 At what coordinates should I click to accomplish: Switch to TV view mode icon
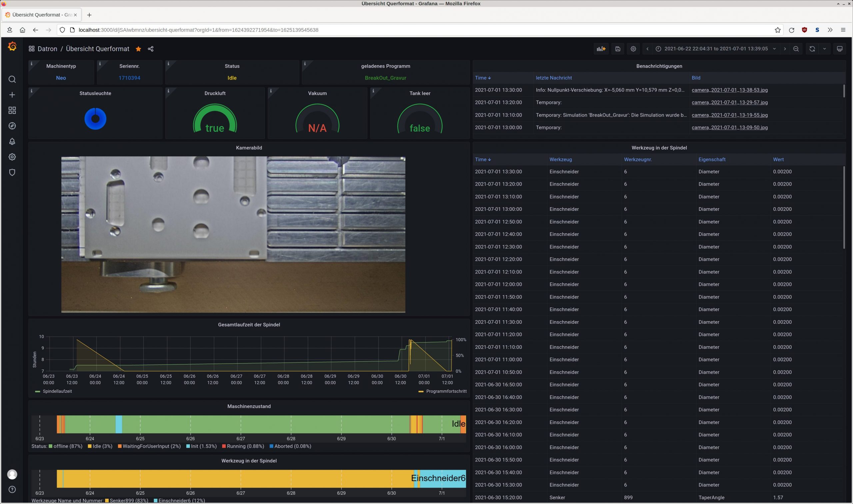[x=839, y=49]
